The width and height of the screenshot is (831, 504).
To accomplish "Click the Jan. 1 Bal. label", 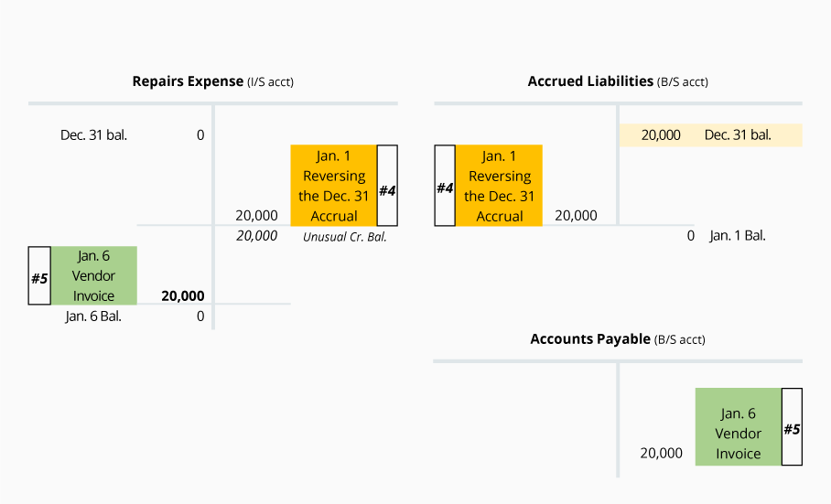I will click(737, 235).
